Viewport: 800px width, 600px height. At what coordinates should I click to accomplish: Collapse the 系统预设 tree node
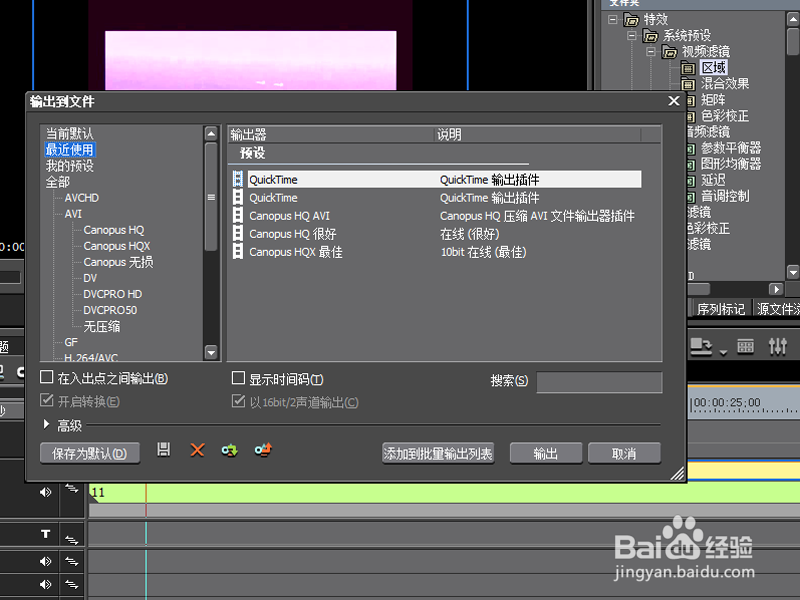tap(632, 36)
